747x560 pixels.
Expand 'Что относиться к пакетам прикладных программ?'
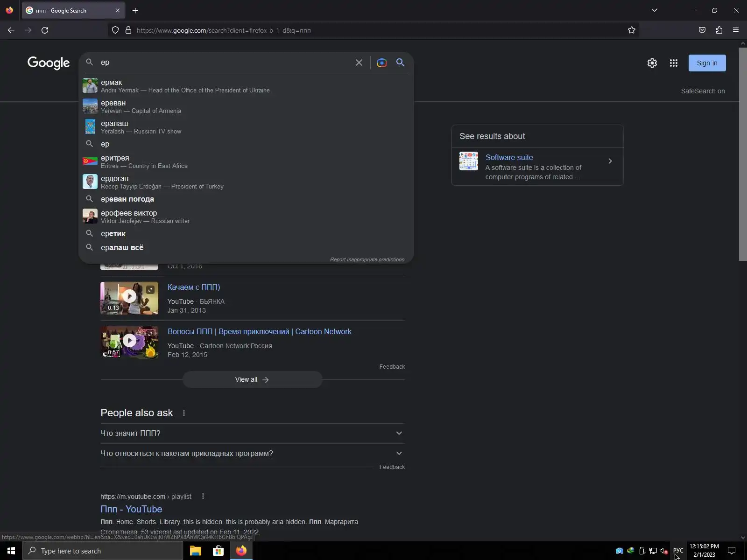point(252,454)
